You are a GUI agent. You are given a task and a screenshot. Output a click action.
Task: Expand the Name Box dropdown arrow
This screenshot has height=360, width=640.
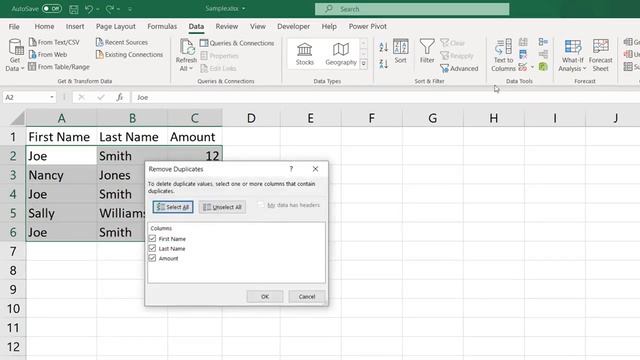52,97
